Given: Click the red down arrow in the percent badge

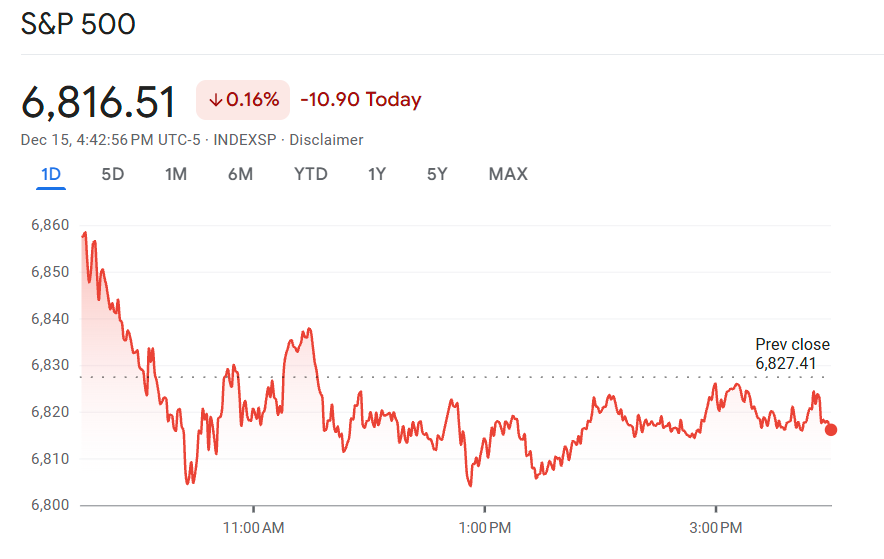Looking at the screenshot, I should 214,100.
